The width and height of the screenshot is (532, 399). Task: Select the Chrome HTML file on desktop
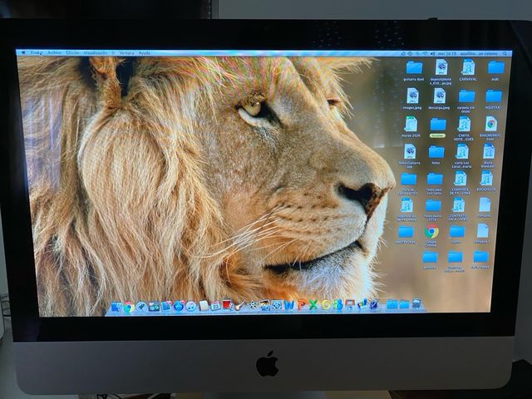point(490,129)
